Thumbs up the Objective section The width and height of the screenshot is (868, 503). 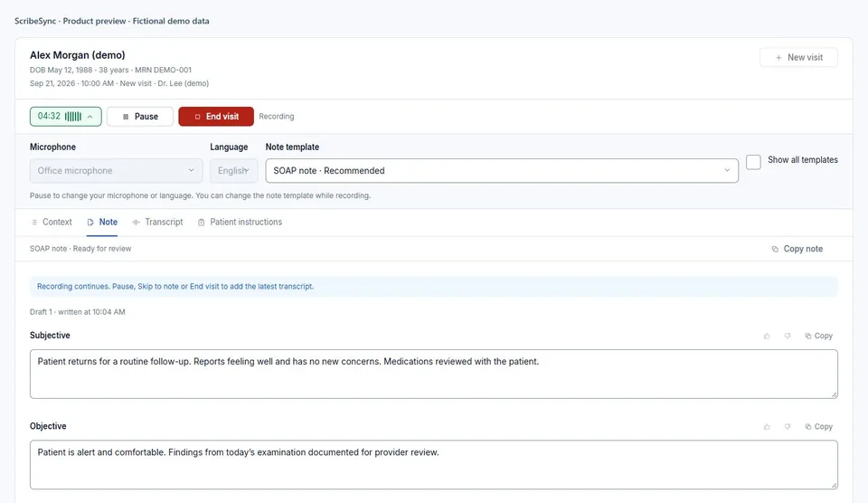coord(767,426)
